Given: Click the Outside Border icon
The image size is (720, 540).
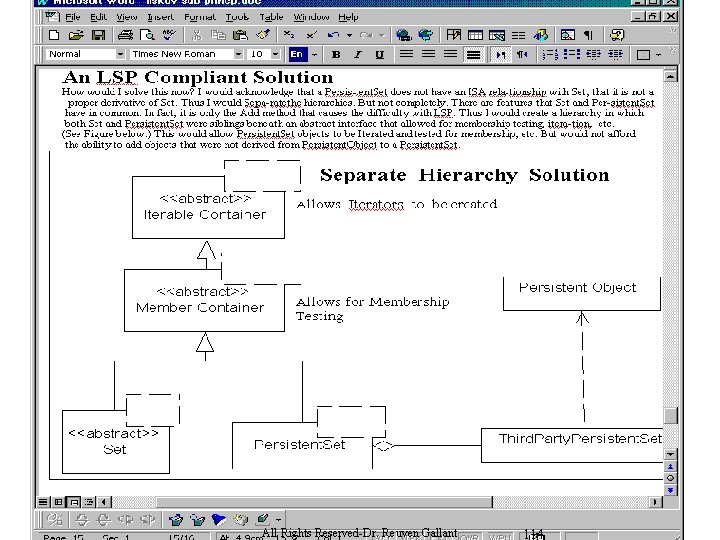Looking at the screenshot, I should click(643, 55).
